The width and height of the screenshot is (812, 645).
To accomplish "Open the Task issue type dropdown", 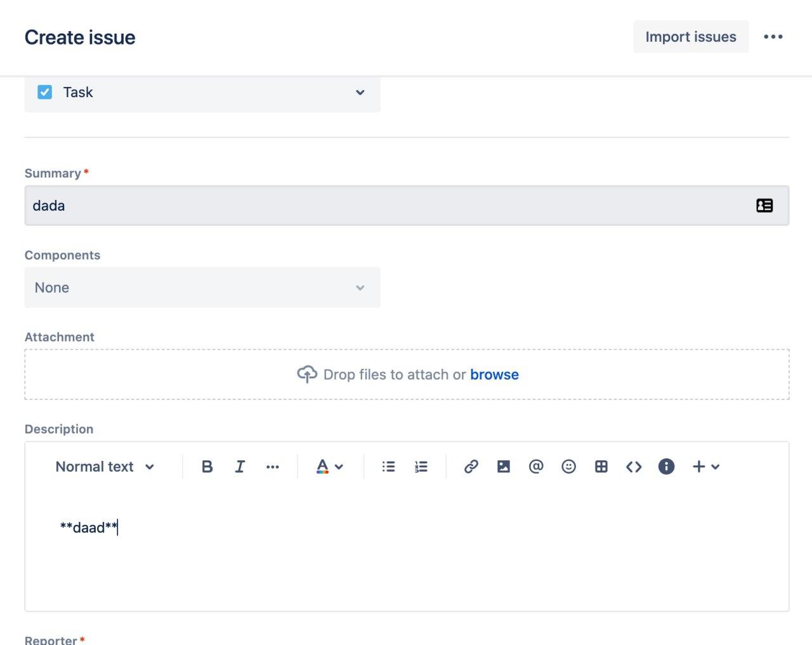I will pos(202,93).
